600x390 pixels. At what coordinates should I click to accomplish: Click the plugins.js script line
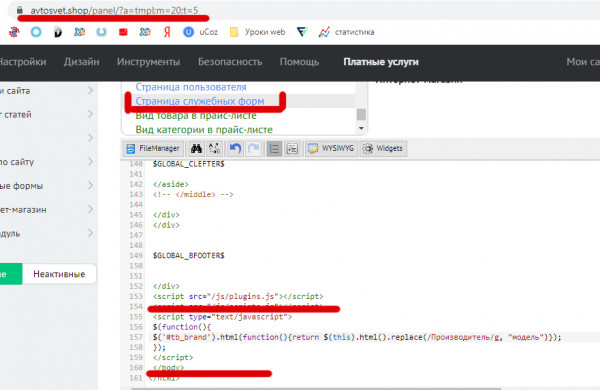click(x=238, y=296)
